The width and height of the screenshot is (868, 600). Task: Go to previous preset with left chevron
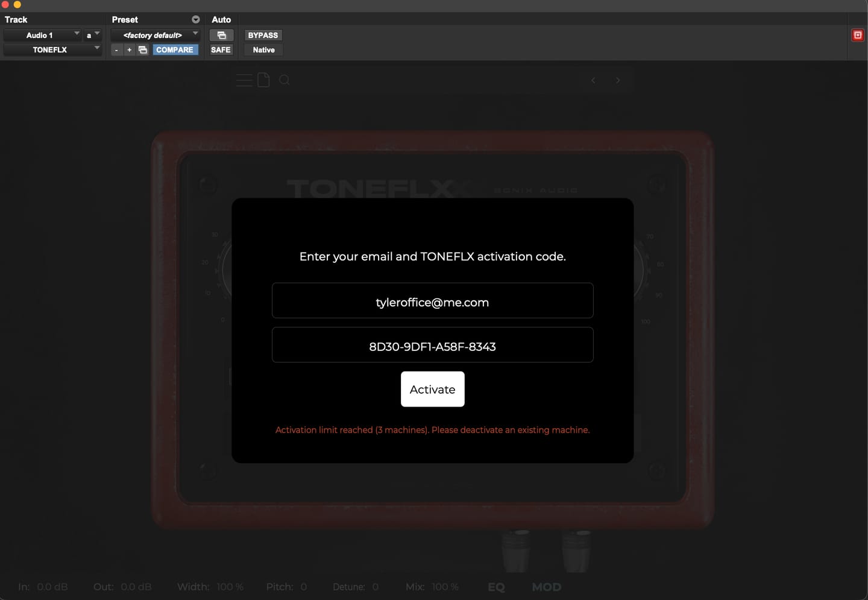[593, 80]
